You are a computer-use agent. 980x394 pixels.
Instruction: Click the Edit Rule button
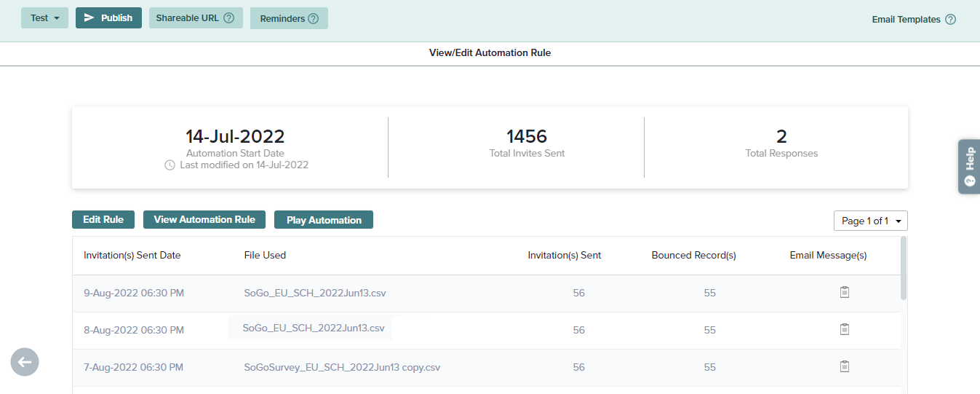pos(103,220)
